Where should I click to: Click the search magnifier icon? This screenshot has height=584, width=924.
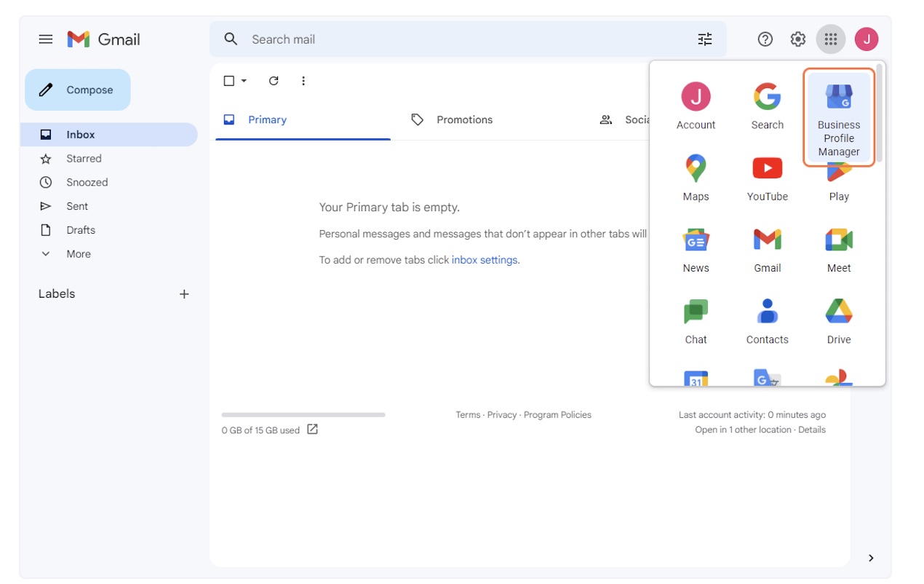tap(231, 39)
